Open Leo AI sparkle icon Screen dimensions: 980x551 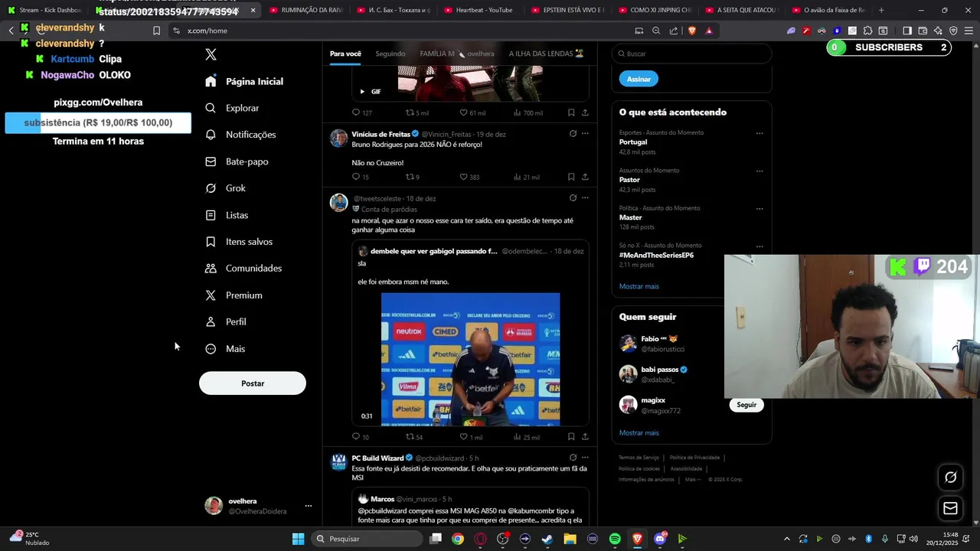point(938,31)
